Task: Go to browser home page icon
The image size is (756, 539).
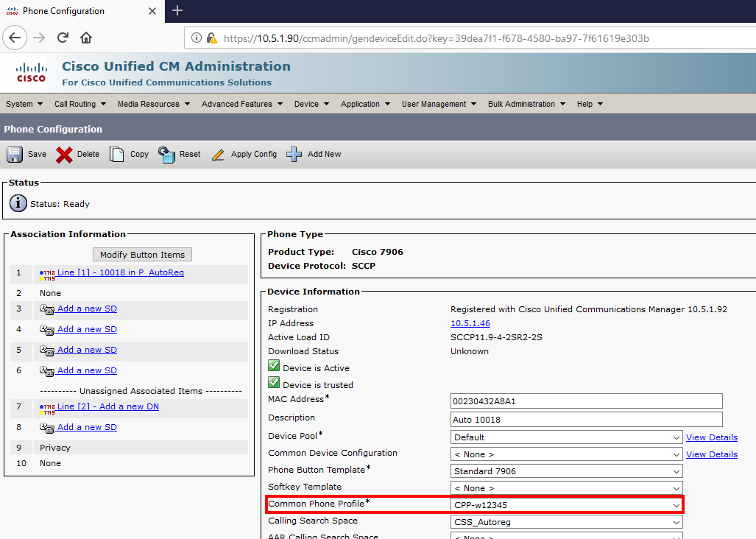Action: (86, 38)
